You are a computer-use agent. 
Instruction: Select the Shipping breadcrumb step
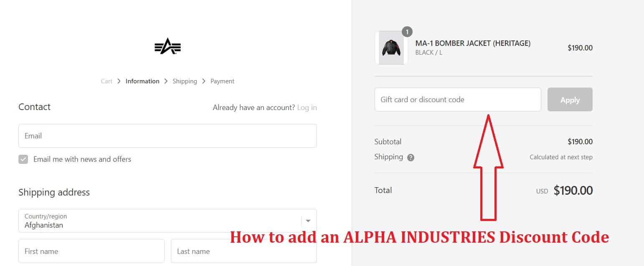[185, 81]
